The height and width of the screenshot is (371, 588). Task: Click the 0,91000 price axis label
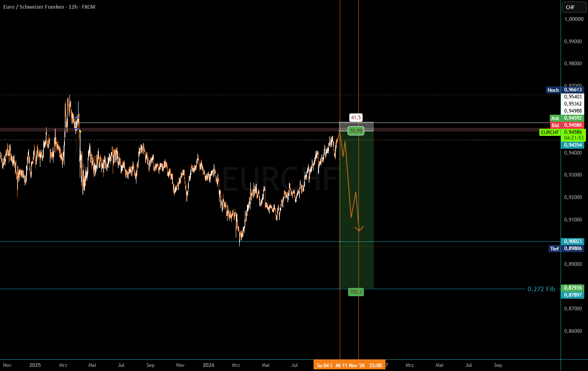(x=573, y=220)
